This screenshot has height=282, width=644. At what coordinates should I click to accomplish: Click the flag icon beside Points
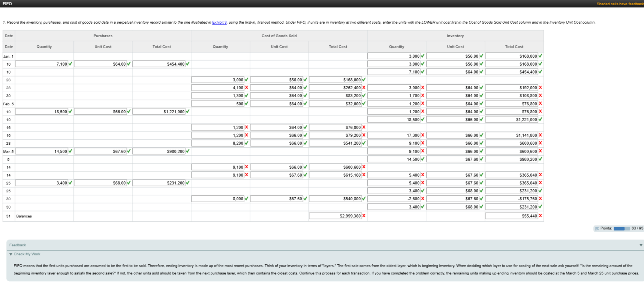point(597,228)
